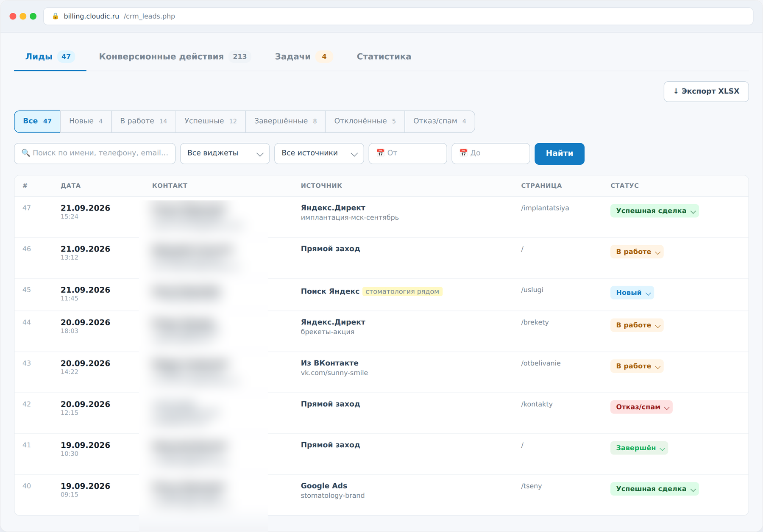Open the Конверсионные действия tab
Screen dimensions: 763x532
175,57
